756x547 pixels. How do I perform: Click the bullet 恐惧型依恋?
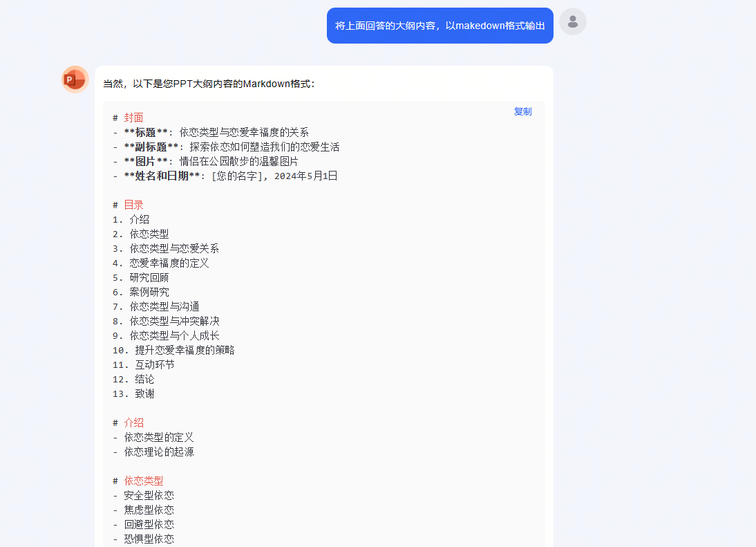click(x=143, y=539)
